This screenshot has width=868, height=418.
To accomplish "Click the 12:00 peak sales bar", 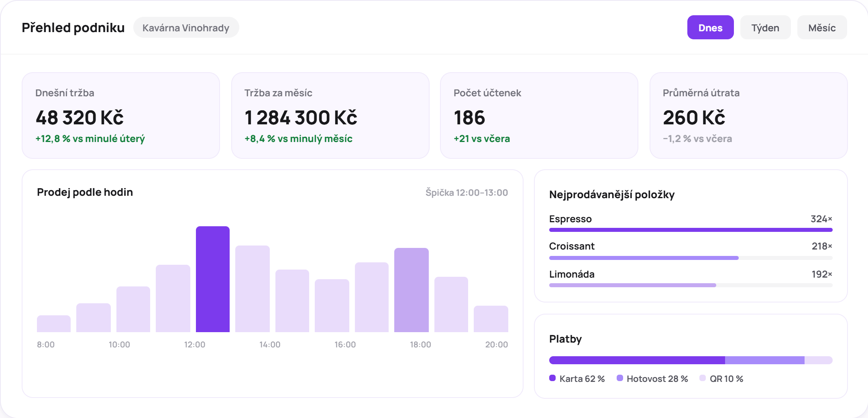I will pos(213,279).
